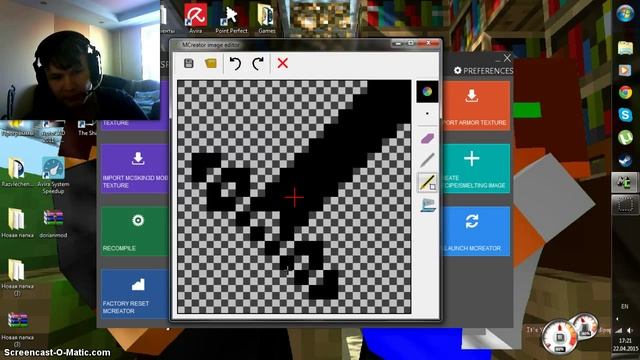Select the Eraser tool
Image resolution: width=640 pixels, height=360 pixels.
(x=427, y=138)
